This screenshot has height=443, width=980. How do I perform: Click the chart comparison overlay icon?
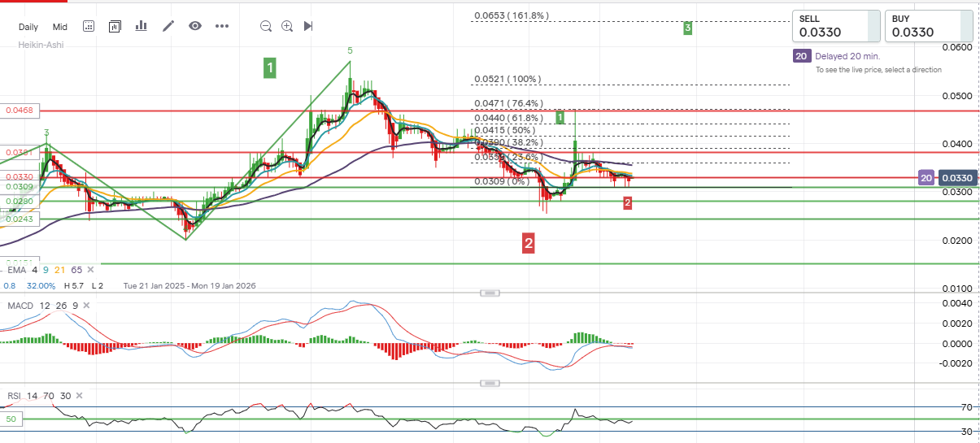(x=115, y=26)
